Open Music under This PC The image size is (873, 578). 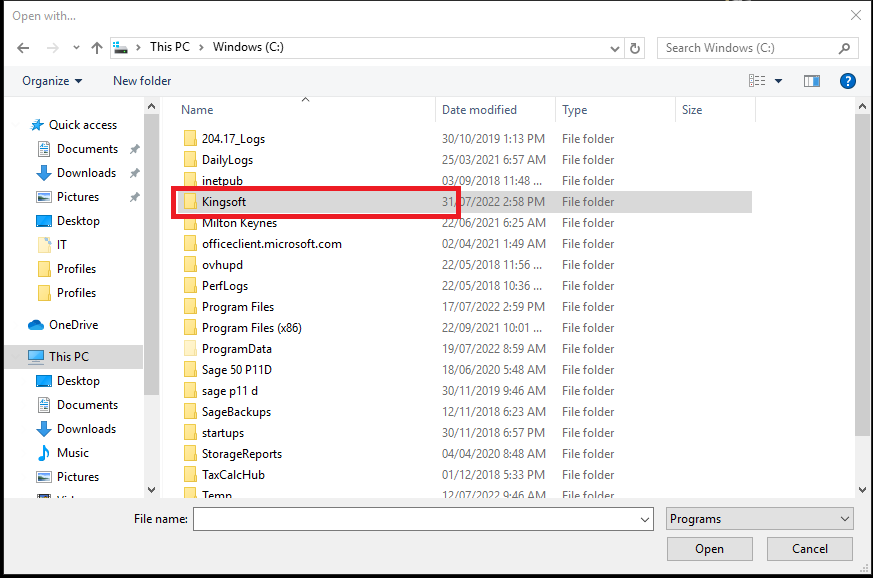point(72,453)
